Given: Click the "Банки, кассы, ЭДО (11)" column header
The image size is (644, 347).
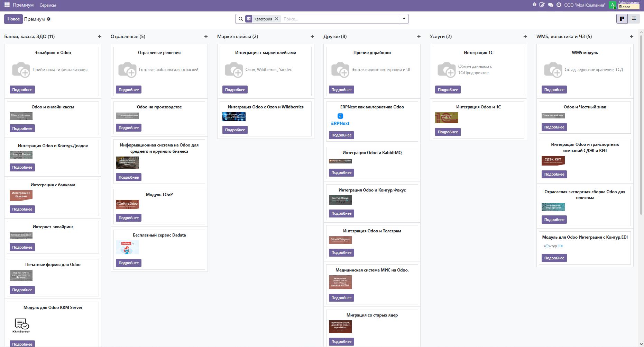Looking at the screenshot, I should pyautogui.click(x=29, y=36).
